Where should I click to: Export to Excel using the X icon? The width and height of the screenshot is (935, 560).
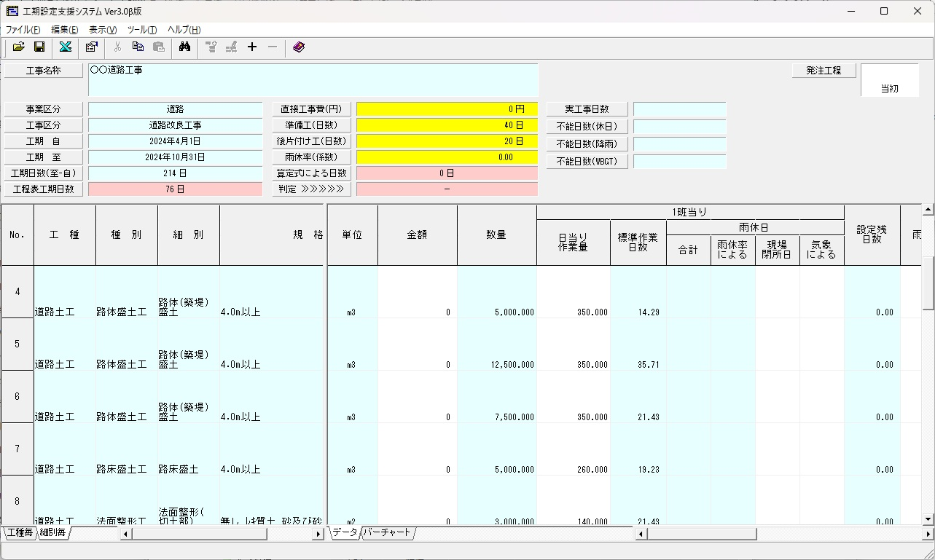[66, 47]
